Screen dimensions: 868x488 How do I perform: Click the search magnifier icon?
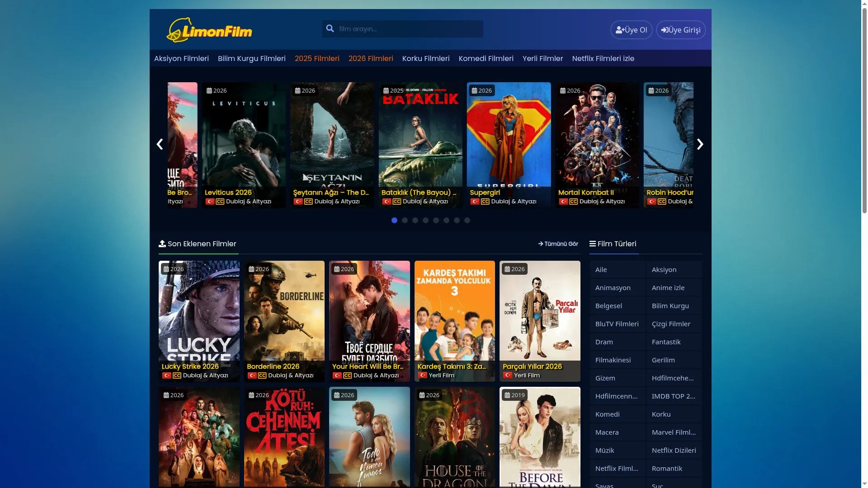click(x=330, y=28)
